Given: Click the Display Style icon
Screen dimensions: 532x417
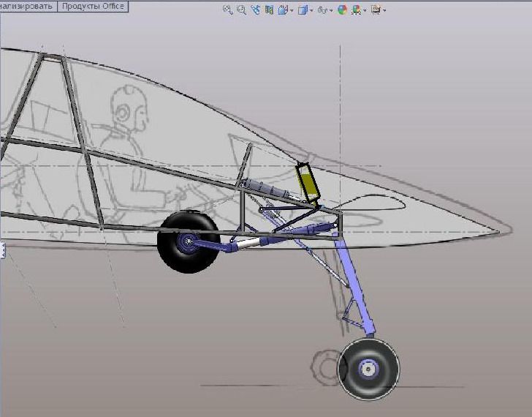Looking at the screenshot, I should point(302,10).
